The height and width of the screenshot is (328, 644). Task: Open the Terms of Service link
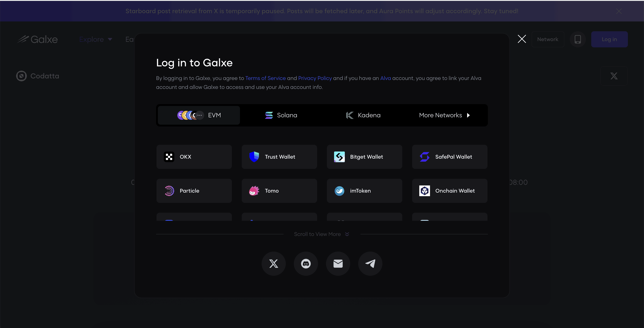pos(265,78)
